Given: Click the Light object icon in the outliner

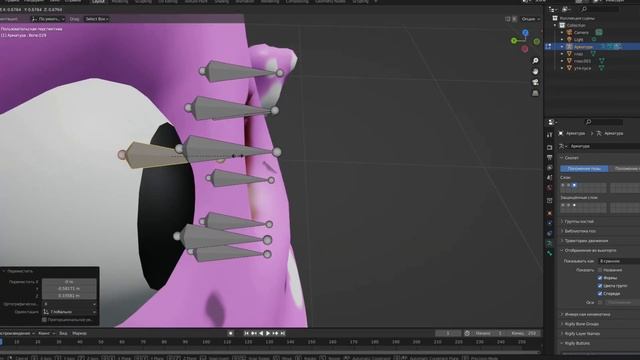Looking at the screenshot, I should [x=569, y=39].
